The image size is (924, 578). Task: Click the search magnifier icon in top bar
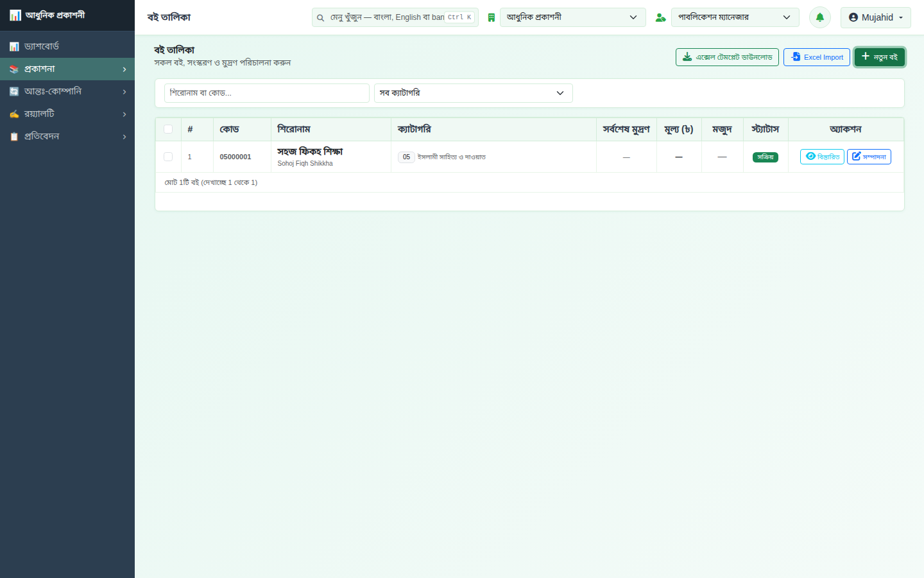(320, 18)
